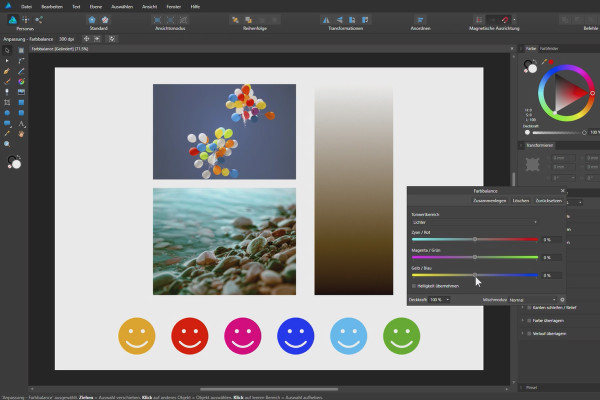Image resolution: width=600 pixels, height=400 pixels.
Task: Click the horizontal canvas scrollbar
Action: (x=269, y=389)
